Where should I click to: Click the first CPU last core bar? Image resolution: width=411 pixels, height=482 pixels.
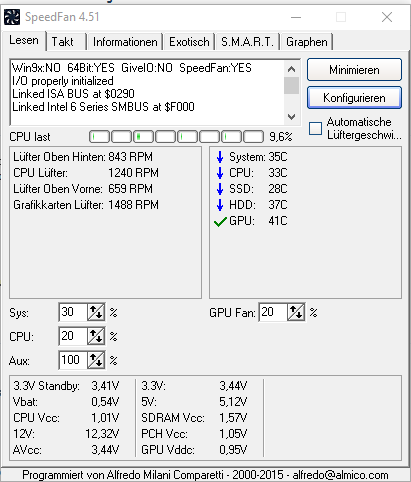tap(99, 137)
